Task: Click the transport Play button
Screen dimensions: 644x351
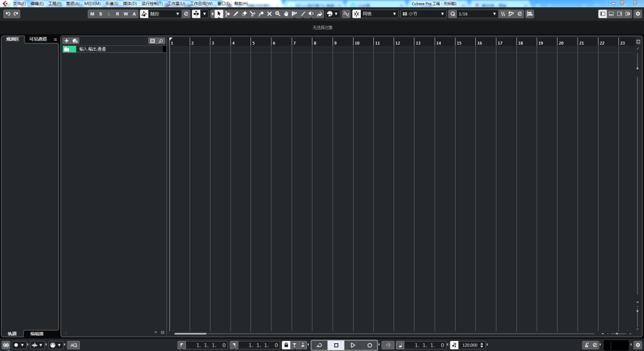Action: (x=352, y=345)
